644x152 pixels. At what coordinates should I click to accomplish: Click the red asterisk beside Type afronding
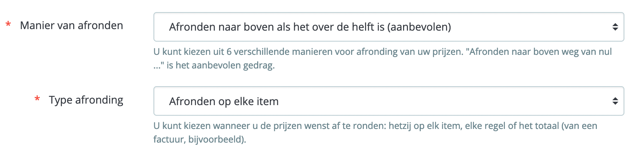37,99
